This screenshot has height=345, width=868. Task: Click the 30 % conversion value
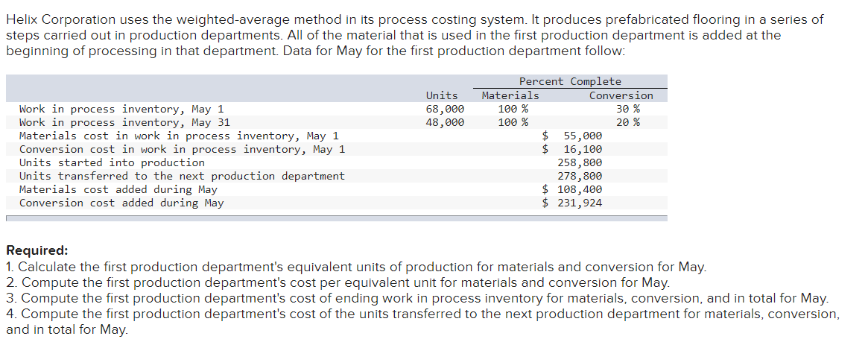[628, 109]
